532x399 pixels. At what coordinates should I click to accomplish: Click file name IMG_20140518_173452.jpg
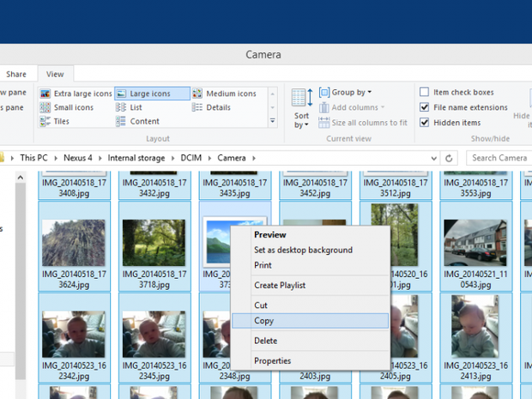pos(315,188)
